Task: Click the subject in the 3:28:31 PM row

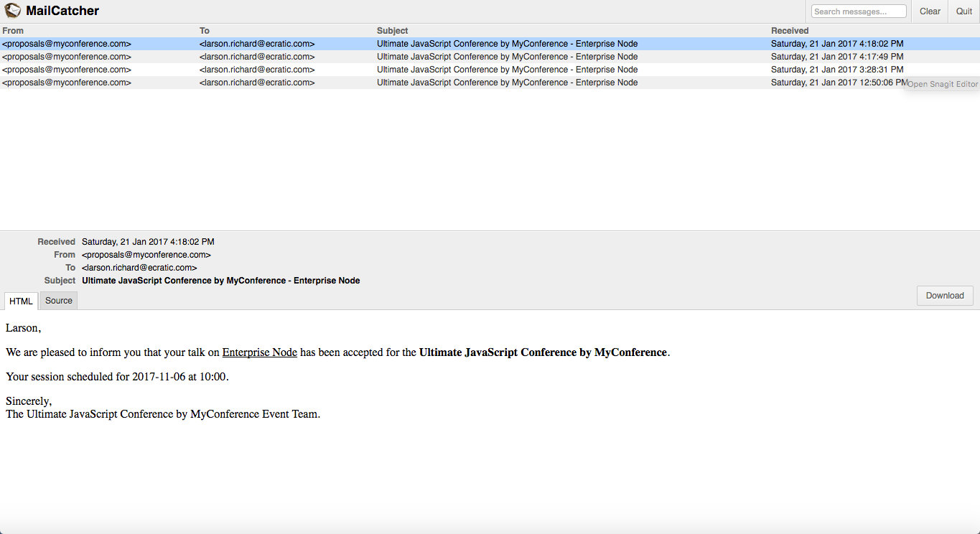Action: pos(508,70)
